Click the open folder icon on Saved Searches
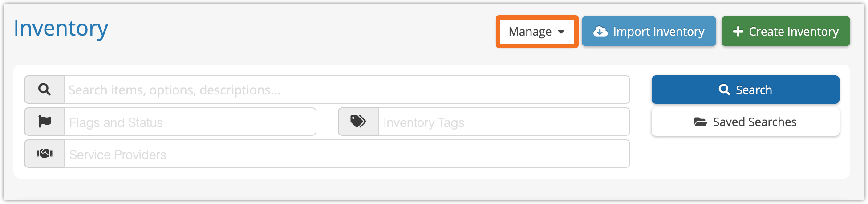The width and height of the screenshot is (868, 204). tap(701, 122)
